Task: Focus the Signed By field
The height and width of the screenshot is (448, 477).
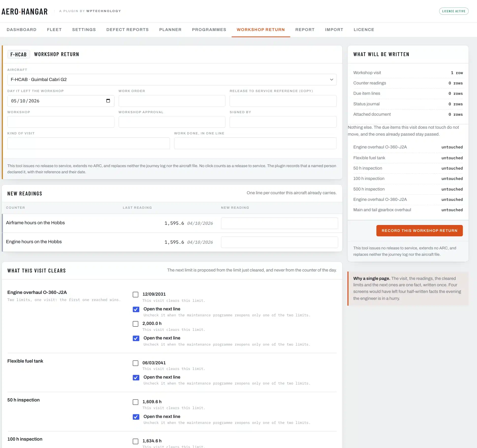Action: pos(283,122)
